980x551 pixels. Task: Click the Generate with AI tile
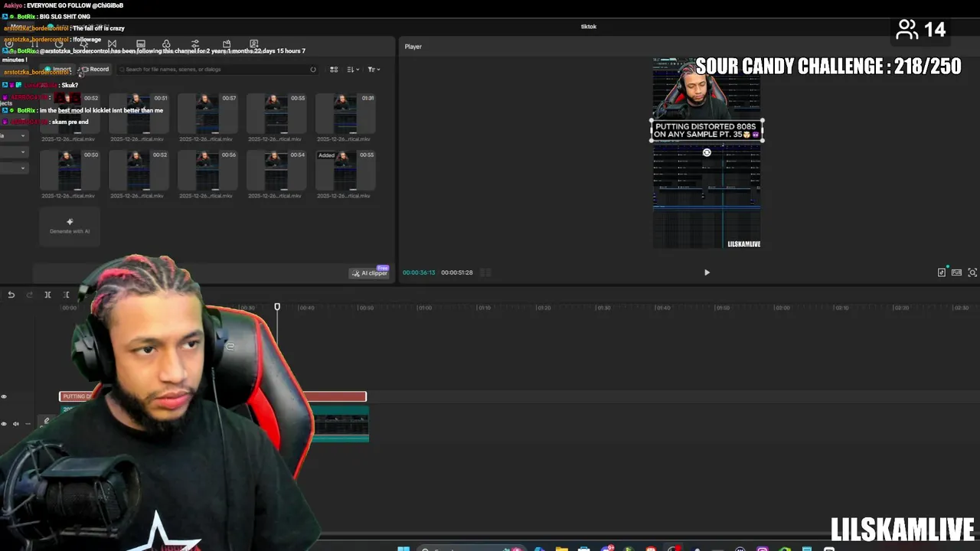tap(70, 226)
